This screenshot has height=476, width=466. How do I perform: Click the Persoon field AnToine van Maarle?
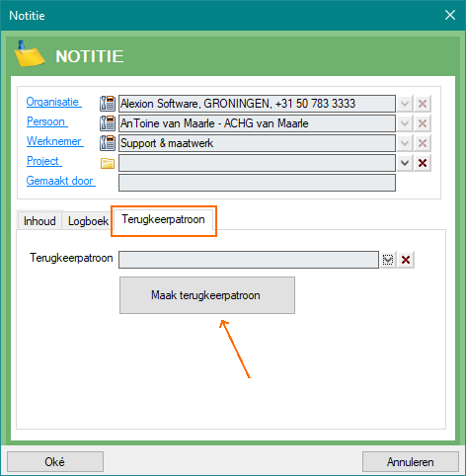pyautogui.click(x=257, y=123)
